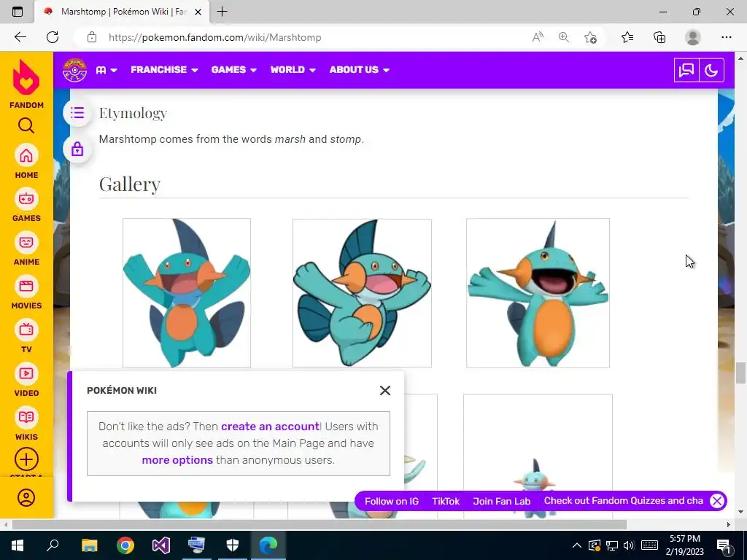This screenshot has height=560, width=747.
Task: Click the horizontal scrollbar
Action: 319,524
